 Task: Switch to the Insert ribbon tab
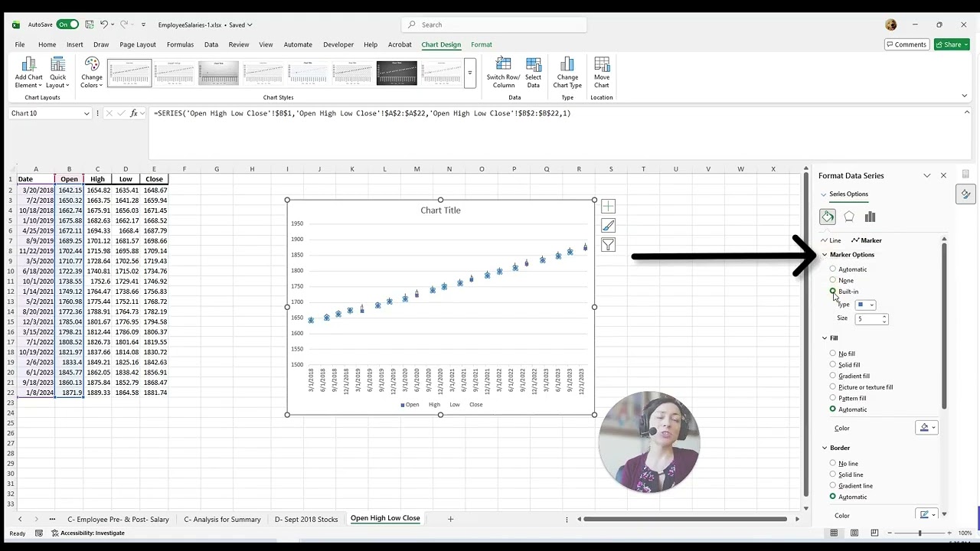pyautogui.click(x=74, y=44)
